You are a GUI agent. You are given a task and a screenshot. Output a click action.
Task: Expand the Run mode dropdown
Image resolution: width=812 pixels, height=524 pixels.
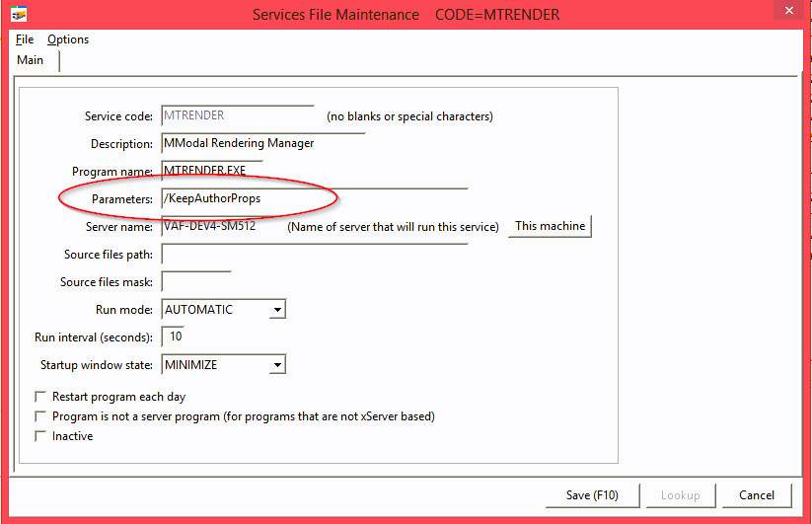tap(277, 310)
